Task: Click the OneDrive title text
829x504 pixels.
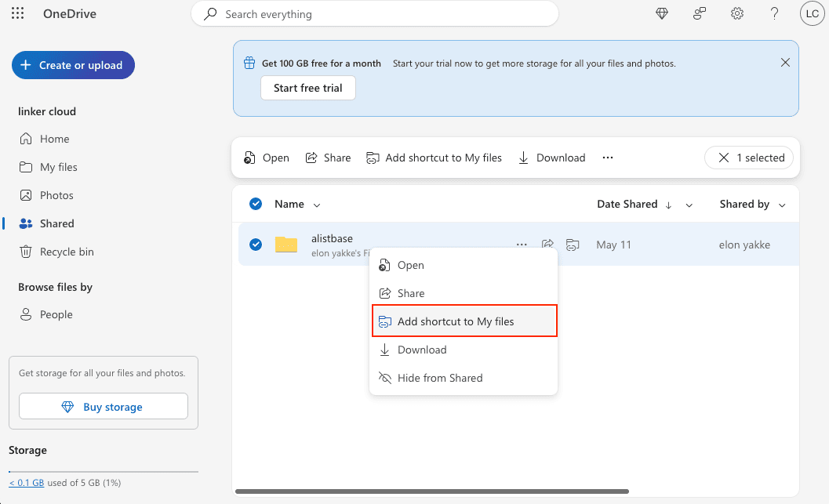Action: 70,14
